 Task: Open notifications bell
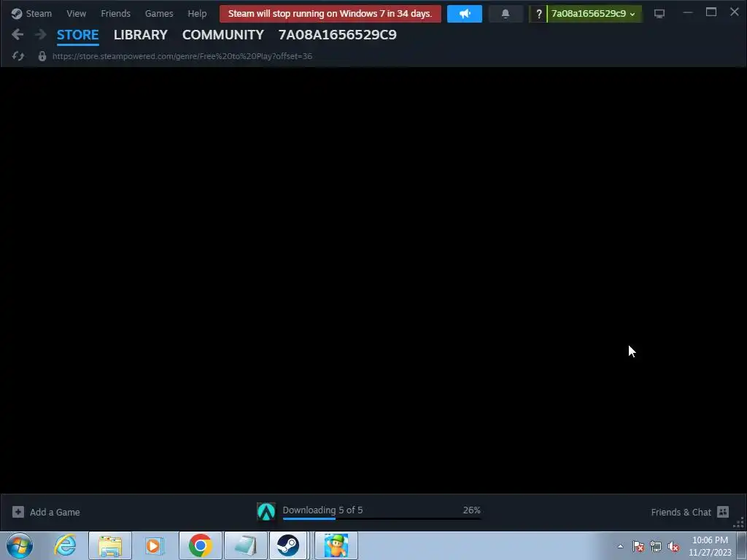click(x=506, y=14)
